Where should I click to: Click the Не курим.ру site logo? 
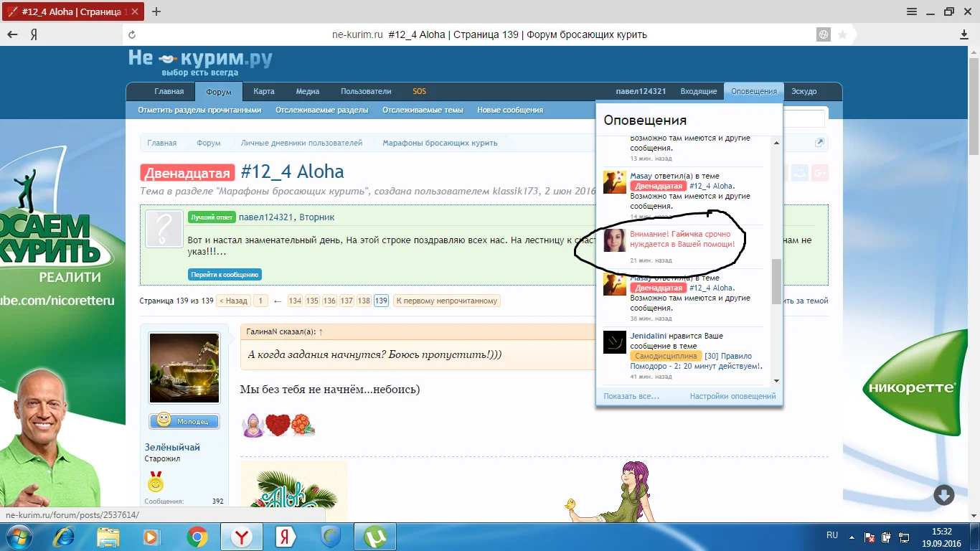[x=200, y=62]
